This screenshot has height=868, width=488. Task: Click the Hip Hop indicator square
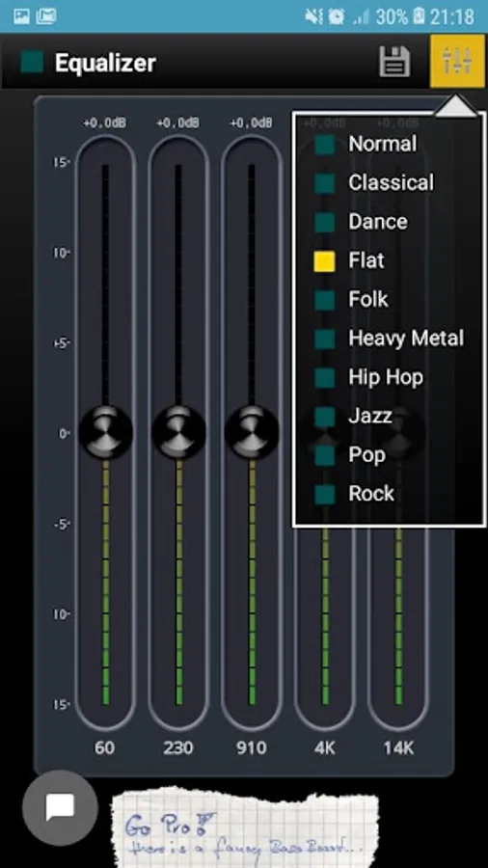click(325, 377)
